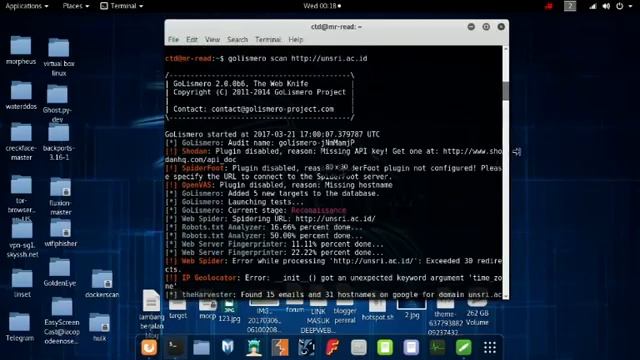640x360 pixels.
Task: Select the dockerscan folder
Action: (x=102, y=284)
